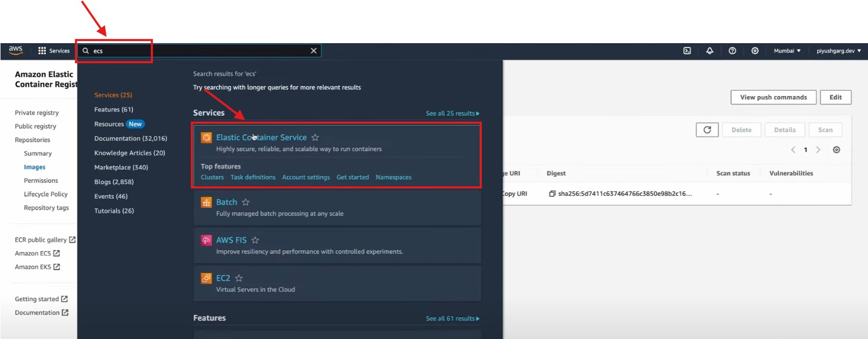This screenshot has width=868, height=339.
Task: Open table preferences gear icon
Action: coord(836,150)
